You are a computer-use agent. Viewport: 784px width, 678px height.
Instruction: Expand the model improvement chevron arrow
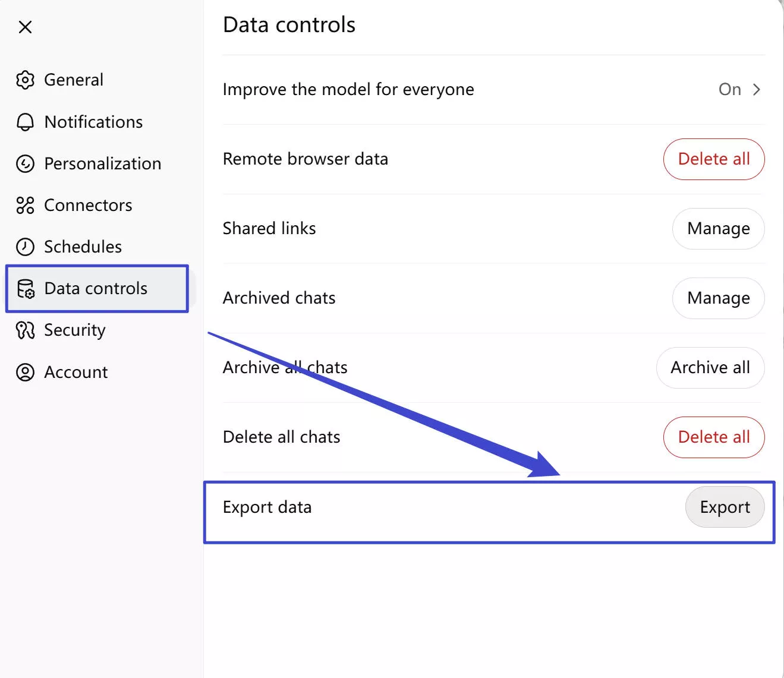click(x=757, y=90)
